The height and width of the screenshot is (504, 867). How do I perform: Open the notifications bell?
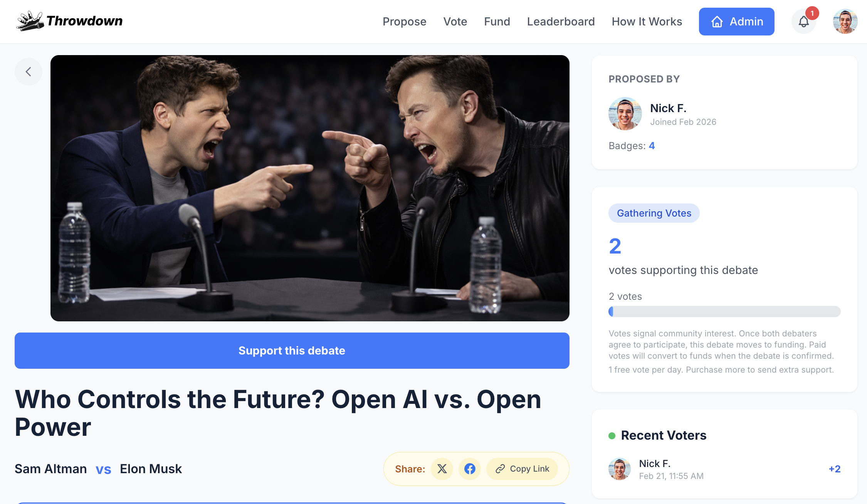(803, 22)
